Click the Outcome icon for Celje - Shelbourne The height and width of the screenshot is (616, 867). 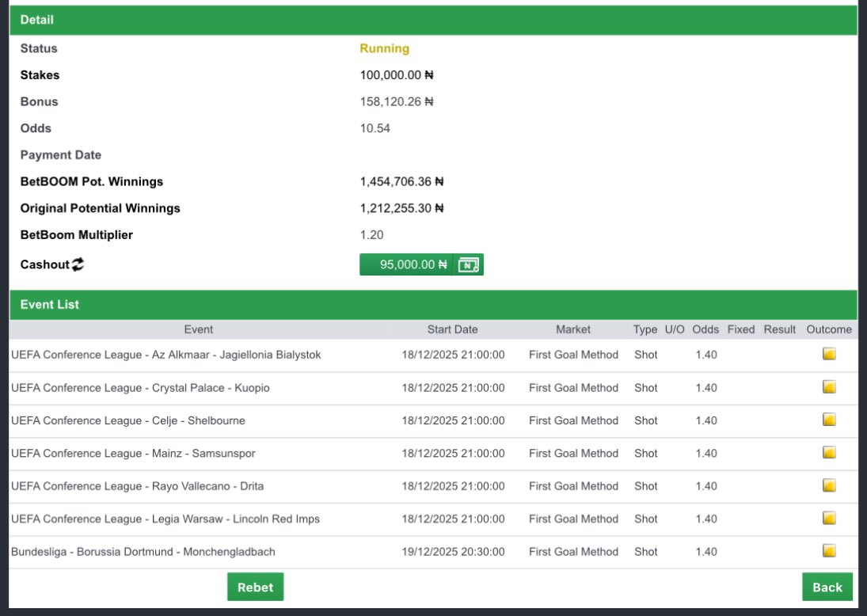828,420
